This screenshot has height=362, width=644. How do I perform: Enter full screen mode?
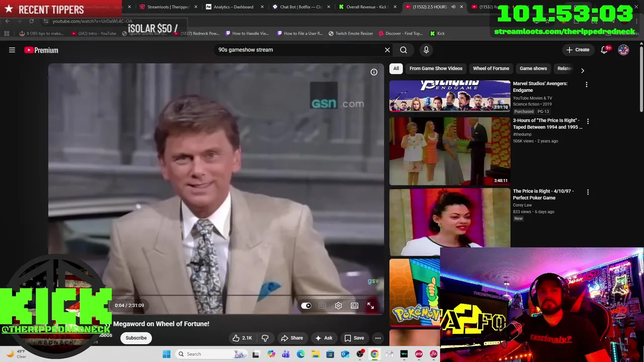[x=371, y=306]
